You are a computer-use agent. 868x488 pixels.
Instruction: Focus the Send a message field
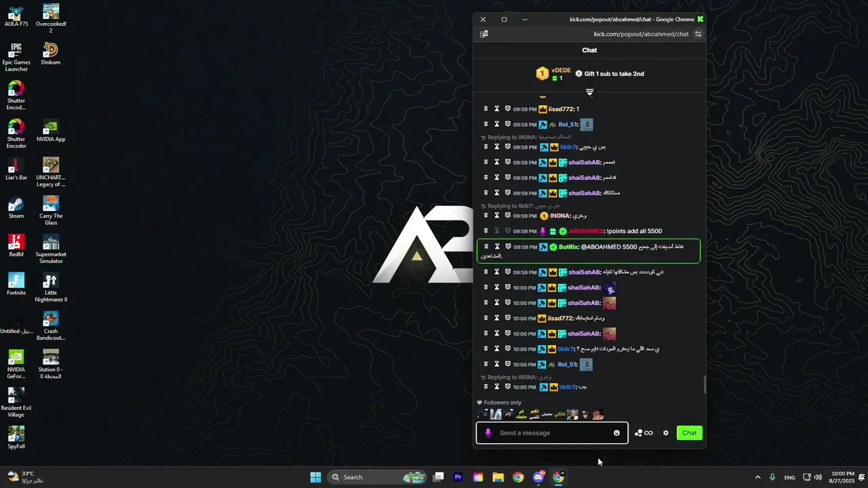point(552,433)
